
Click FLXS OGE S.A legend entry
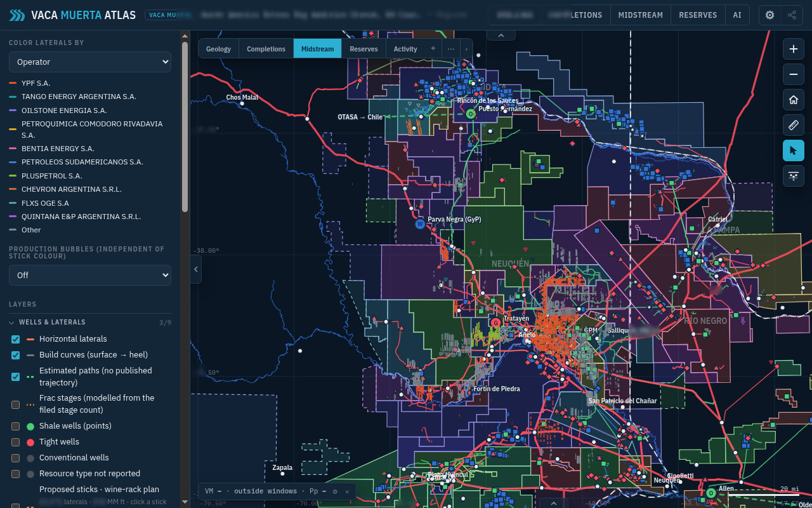pos(45,203)
